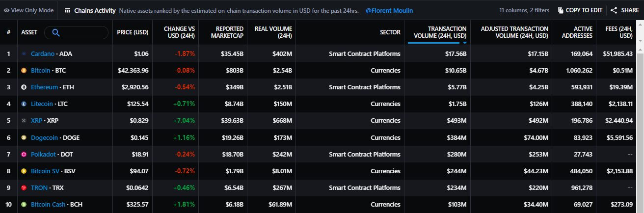644x213 pixels.
Task: Sort by Price (USD) column header
Action: point(133,32)
